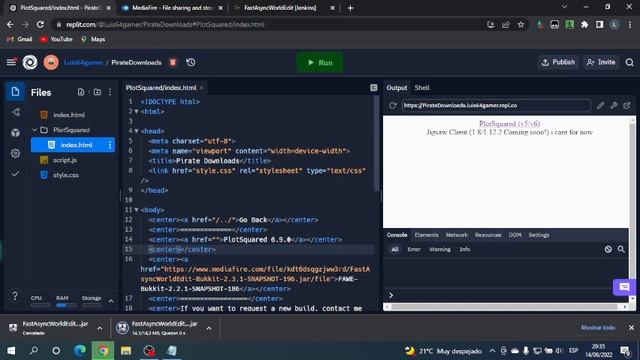Open File Explorer from the taskbar
This screenshot has width=640, height=360.
[126, 351]
